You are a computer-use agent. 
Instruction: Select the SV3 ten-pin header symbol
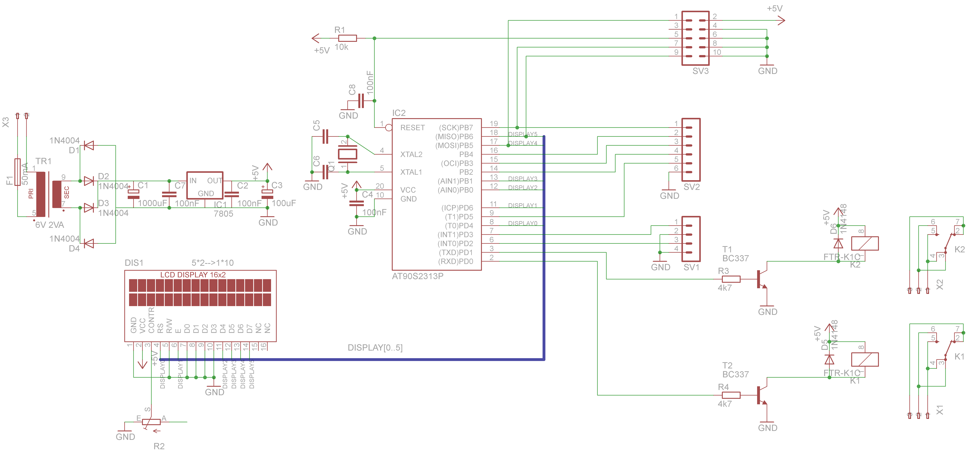695,38
